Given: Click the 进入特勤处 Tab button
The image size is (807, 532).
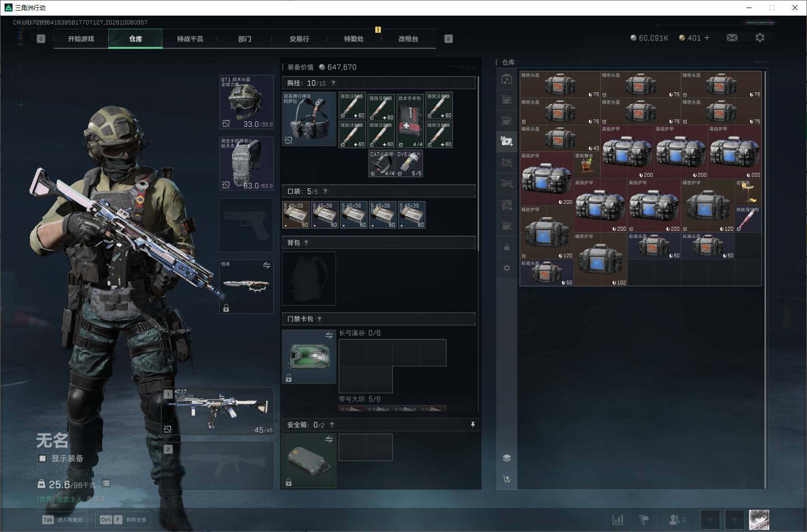Looking at the screenshot, I should coord(63,520).
